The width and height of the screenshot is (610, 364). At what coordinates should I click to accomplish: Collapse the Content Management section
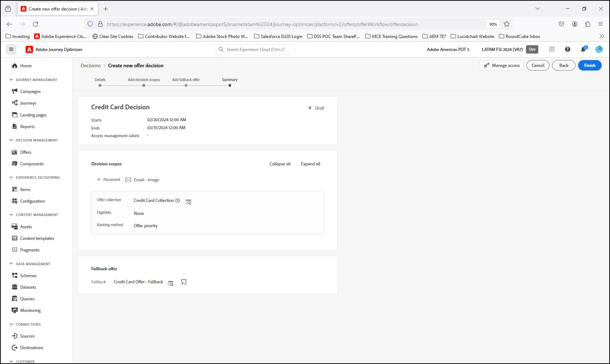pos(11,215)
